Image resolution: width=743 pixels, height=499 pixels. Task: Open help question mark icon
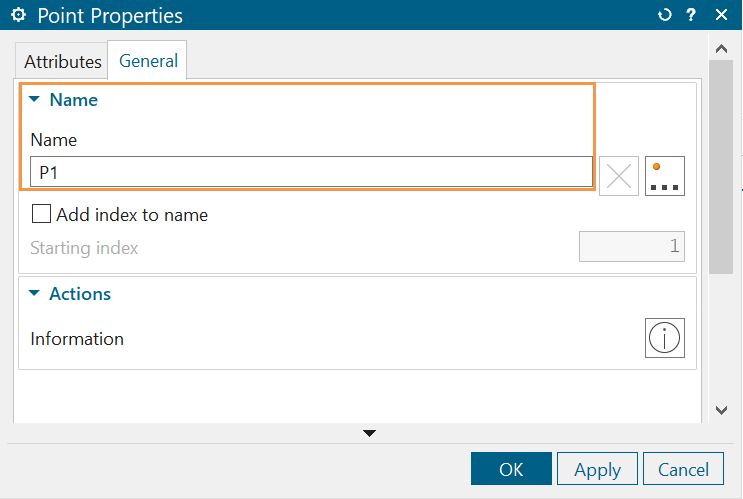pyautogui.click(x=691, y=16)
